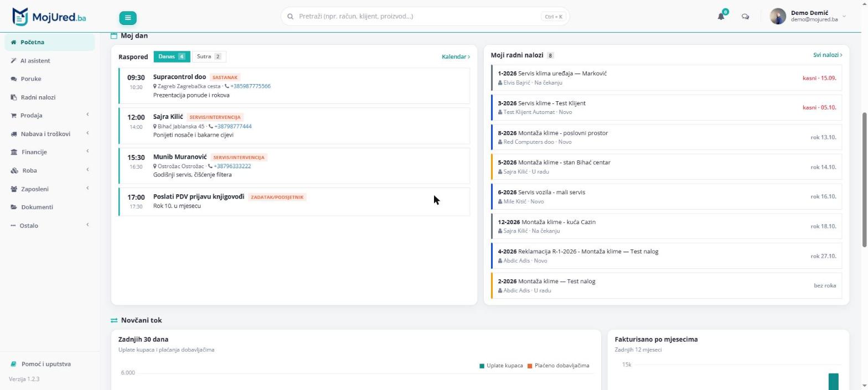
Task: Open the Supracontrol doo 09:30 appointment
Action: point(294,86)
